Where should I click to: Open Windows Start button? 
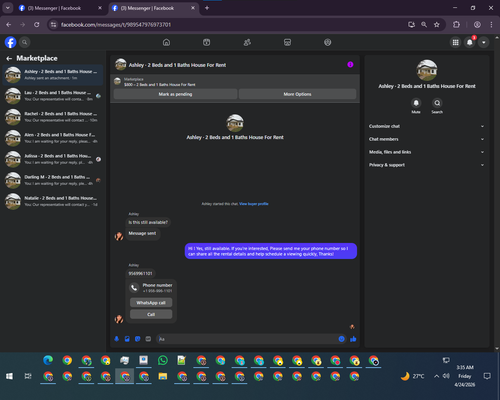pos(9,376)
